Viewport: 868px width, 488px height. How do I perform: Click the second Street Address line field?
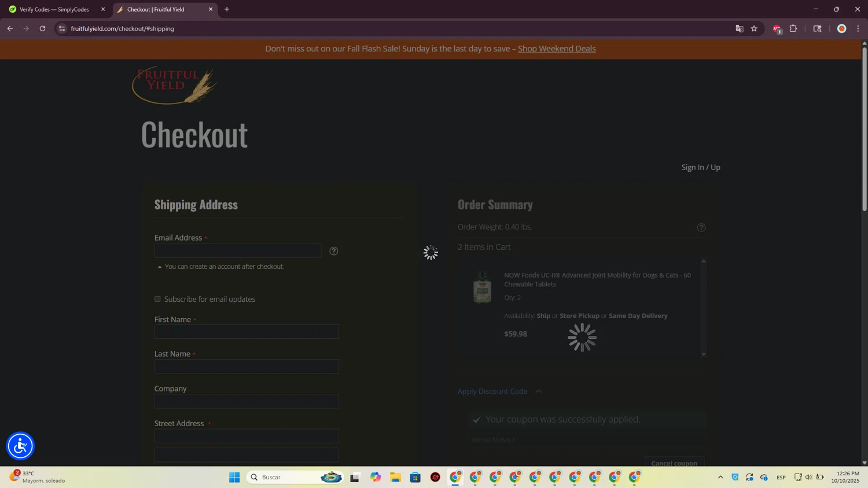[247, 455]
